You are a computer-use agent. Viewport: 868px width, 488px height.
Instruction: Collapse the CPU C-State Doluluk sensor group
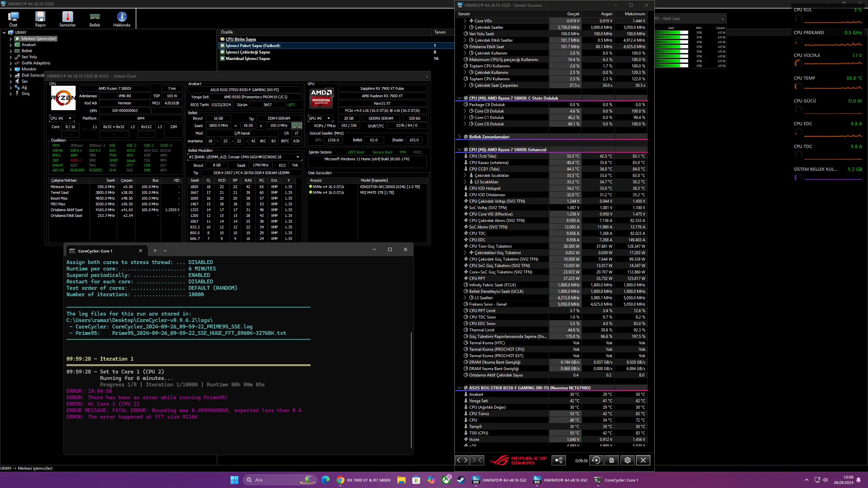[x=459, y=98]
